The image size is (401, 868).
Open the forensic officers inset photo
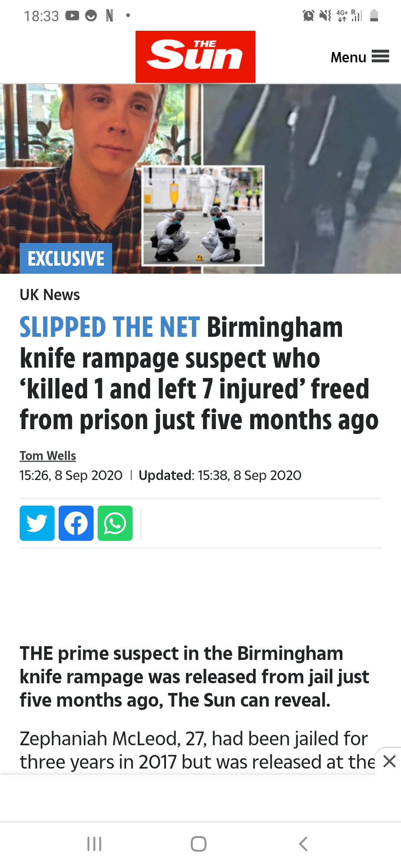(x=203, y=216)
